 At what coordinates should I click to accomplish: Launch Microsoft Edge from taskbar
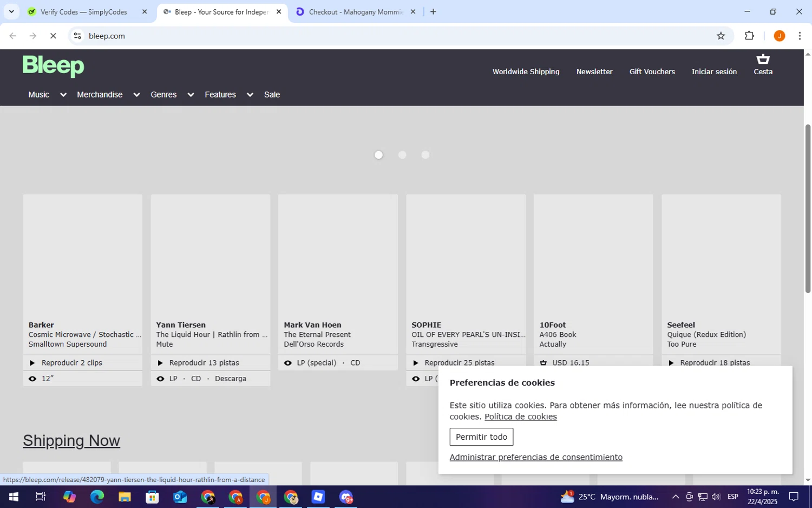pyautogui.click(x=97, y=497)
